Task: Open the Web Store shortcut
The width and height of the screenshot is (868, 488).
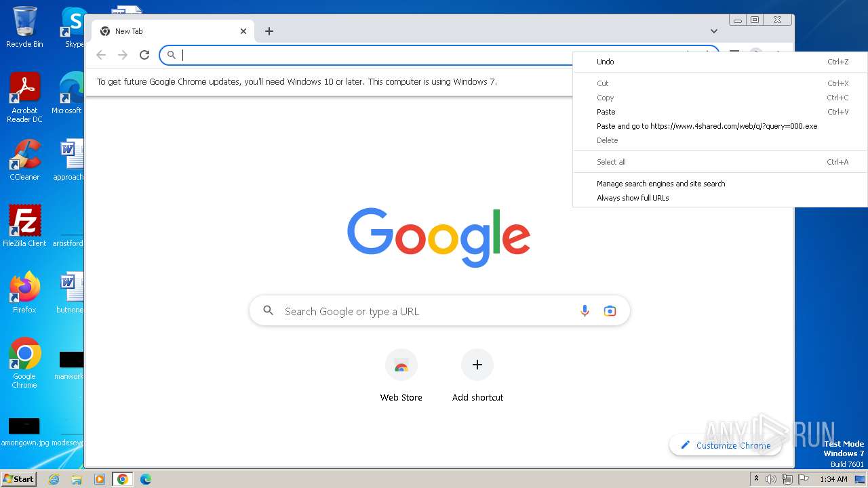Action: click(x=401, y=375)
